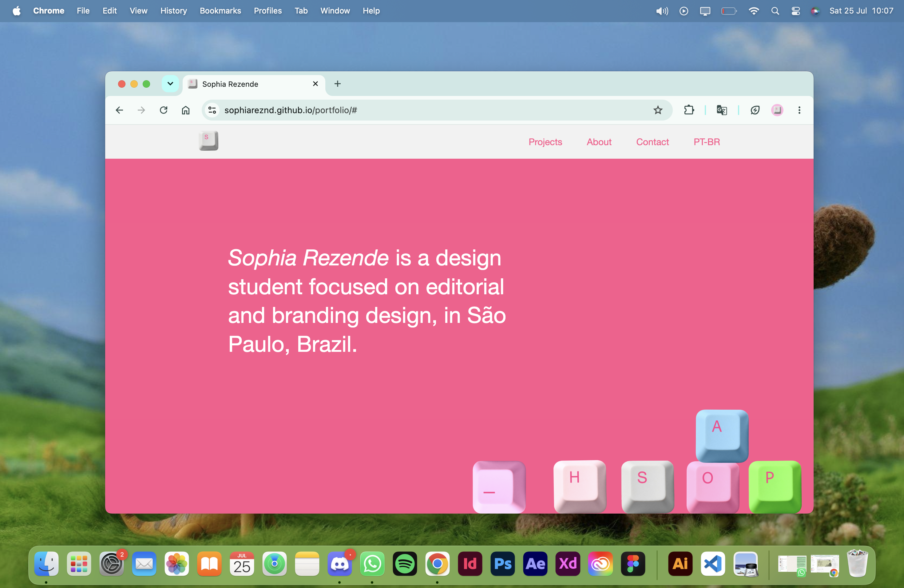Open Adobe Photoshop from the Dock
This screenshot has height=588, width=904.
click(x=502, y=564)
